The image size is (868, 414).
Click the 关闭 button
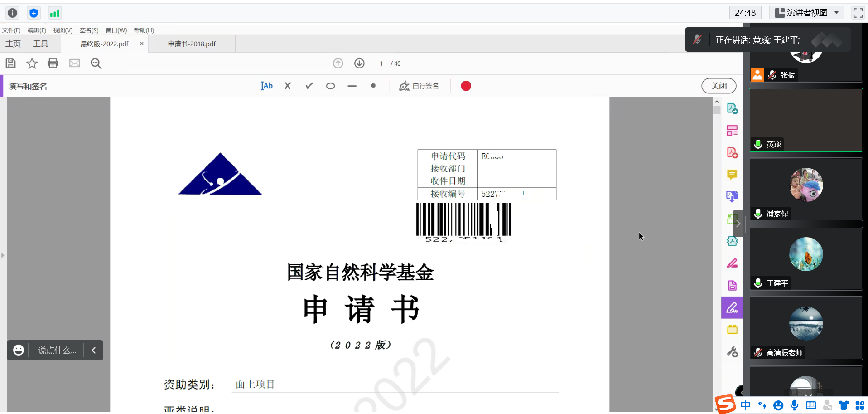coord(719,86)
